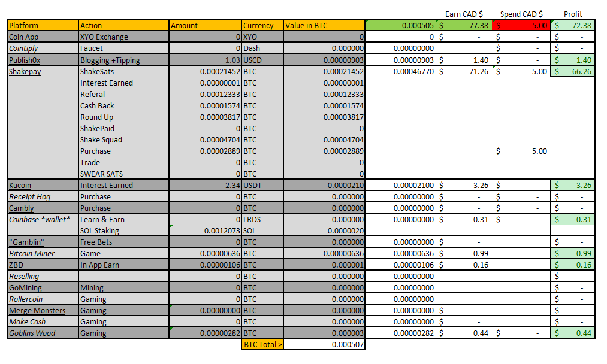The height and width of the screenshot is (364, 607).
Task: Select the Faucet action cell
Action: (124, 48)
